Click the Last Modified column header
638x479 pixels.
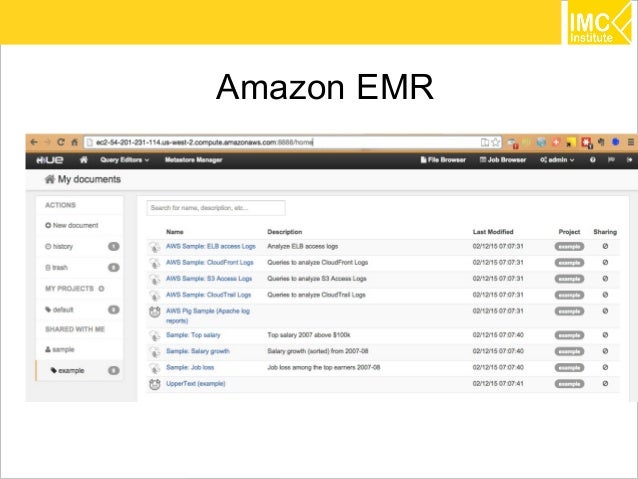pos(493,232)
